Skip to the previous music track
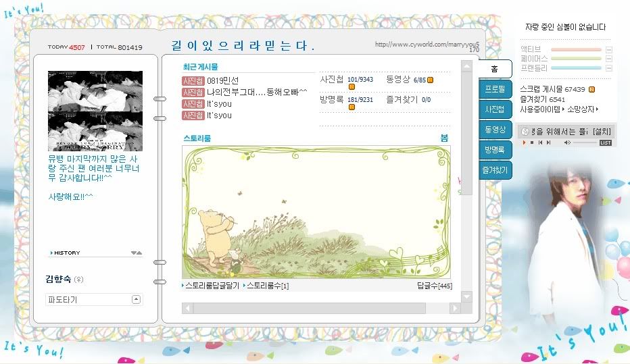This screenshot has width=630, height=364. coord(540,142)
